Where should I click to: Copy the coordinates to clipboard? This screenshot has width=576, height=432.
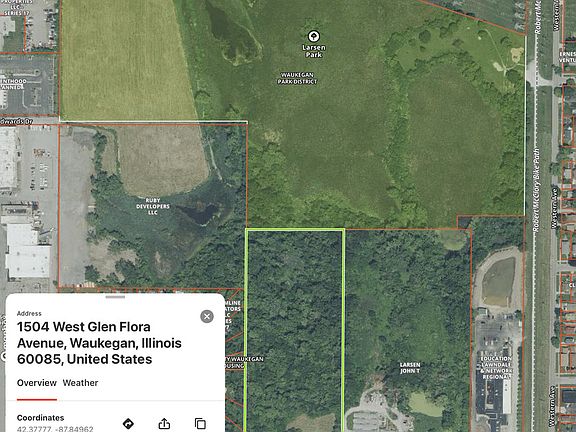pos(200,424)
